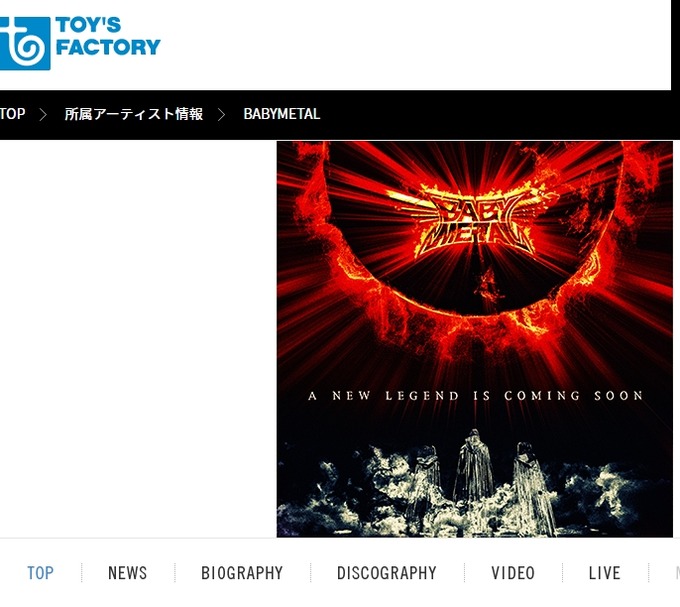Open the BABYMETAL promotional banner image
Viewport: 680px width, 607px height.
point(474,339)
